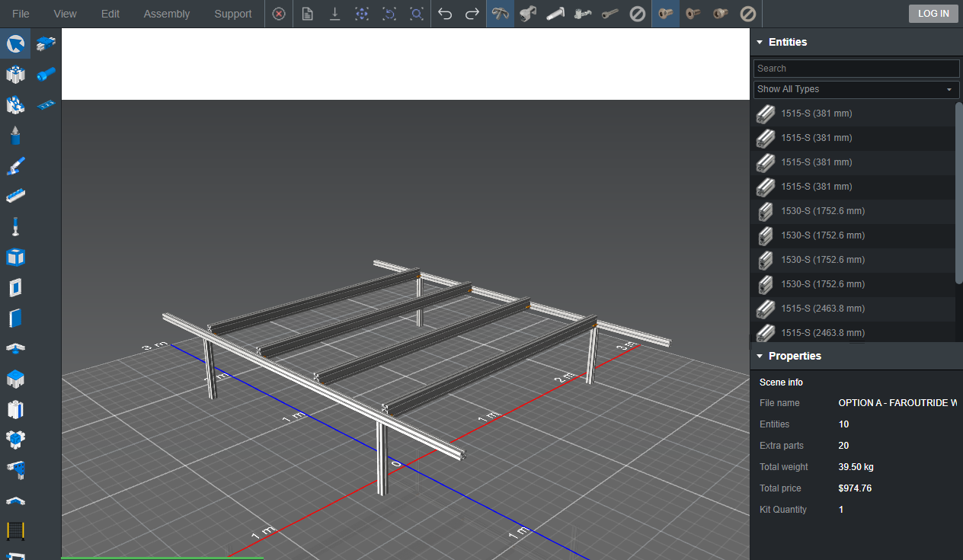Select the linear rail tool icon

(x=15, y=196)
